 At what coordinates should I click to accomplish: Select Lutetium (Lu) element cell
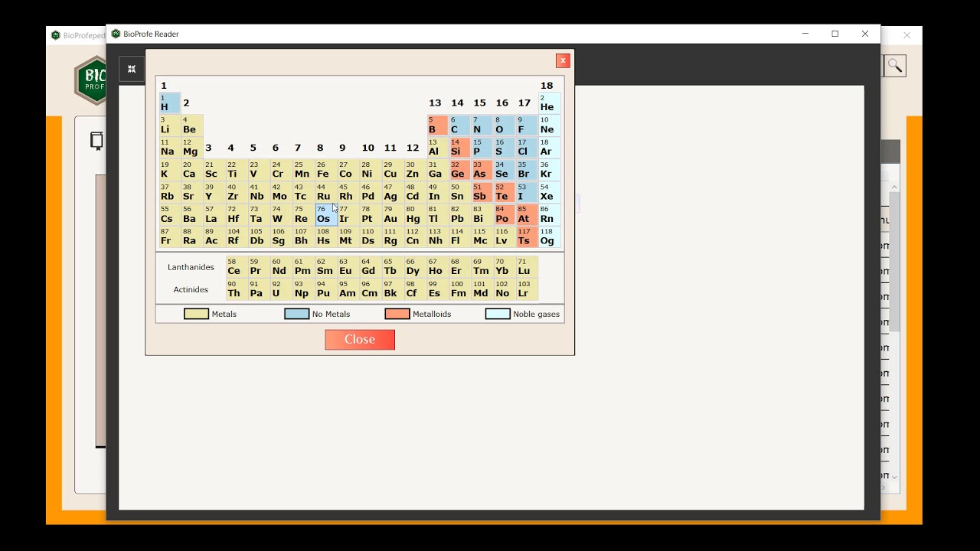click(x=527, y=267)
